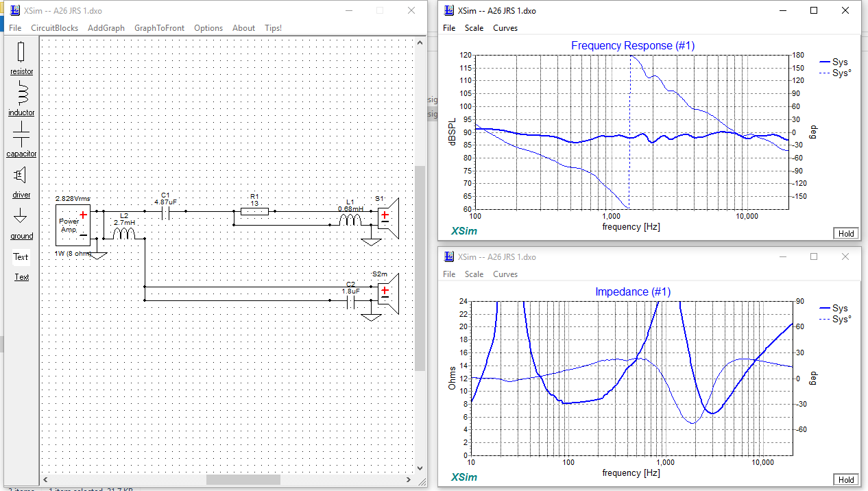Click Sys° legend entry in Impedance graph
The image size is (868, 491).
(834, 320)
